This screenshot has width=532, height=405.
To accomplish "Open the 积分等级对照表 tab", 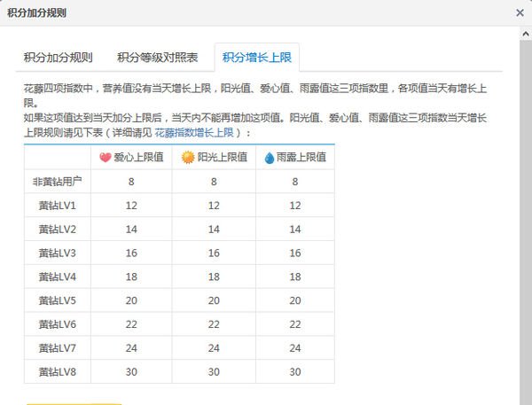I will point(158,58).
